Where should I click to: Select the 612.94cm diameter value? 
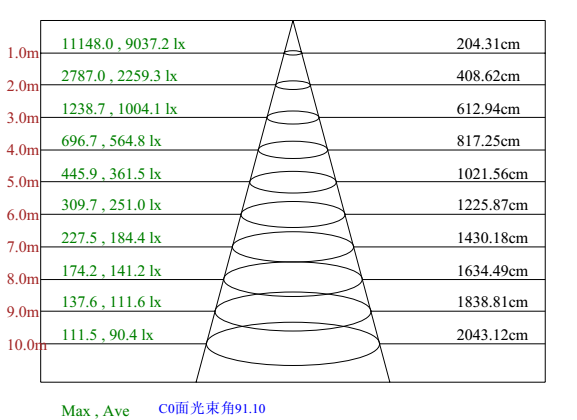488,109
